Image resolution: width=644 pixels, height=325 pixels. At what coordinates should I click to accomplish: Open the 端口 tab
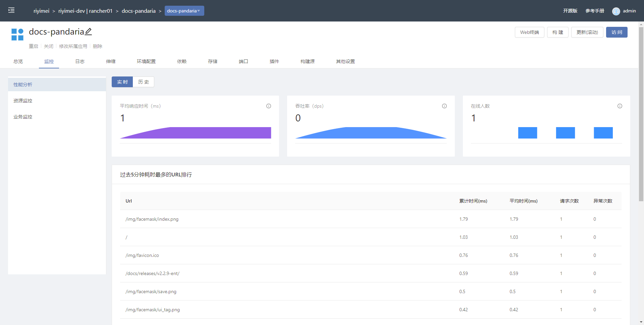point(244,61)
